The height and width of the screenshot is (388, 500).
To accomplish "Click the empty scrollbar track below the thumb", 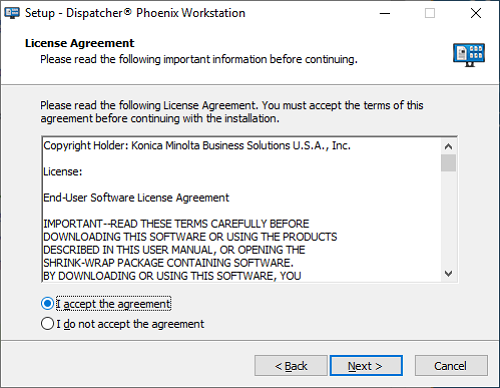I will (x=448, y=219).
